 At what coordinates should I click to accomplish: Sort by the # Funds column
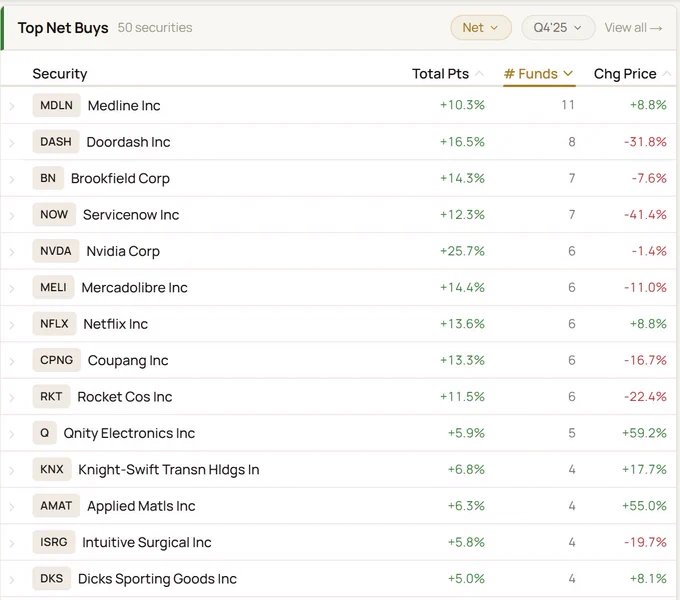point(539,74)
